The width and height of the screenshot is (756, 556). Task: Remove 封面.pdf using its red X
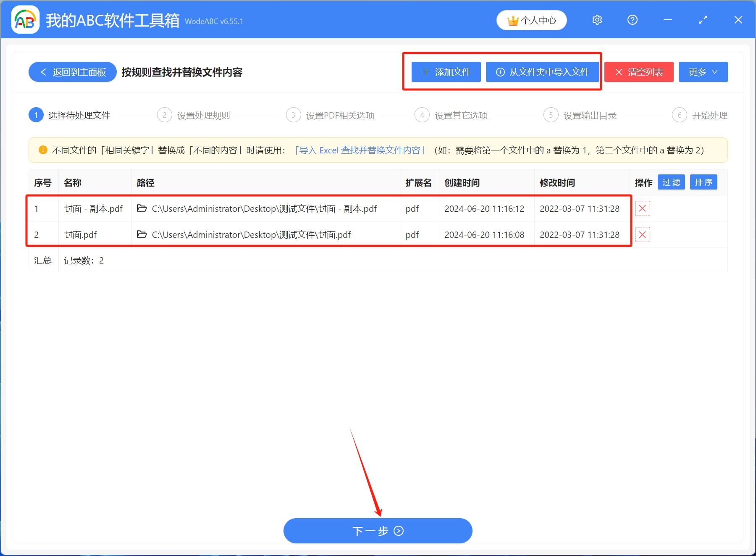coord(643,235)
